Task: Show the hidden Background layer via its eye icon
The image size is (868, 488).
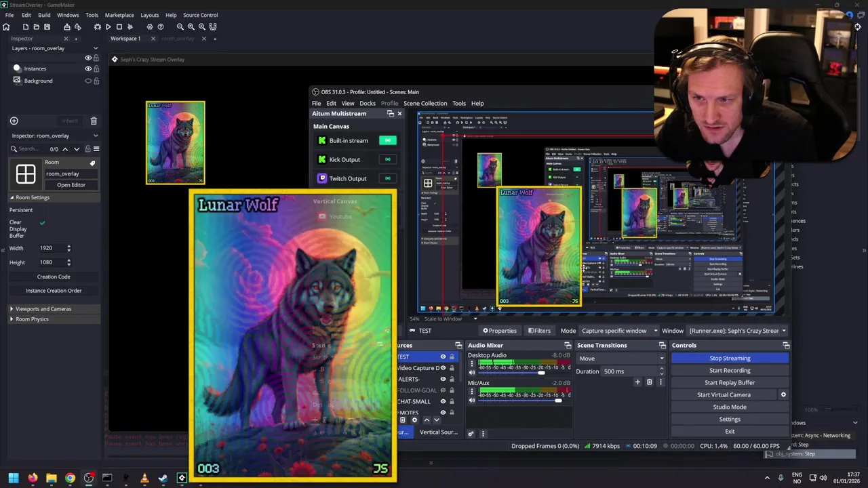Action: point(87,81)
